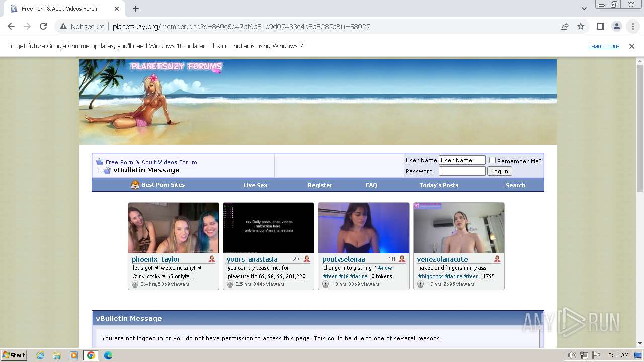
Task: Open Learn more about Chrome updates
Action: pos(604,46)
